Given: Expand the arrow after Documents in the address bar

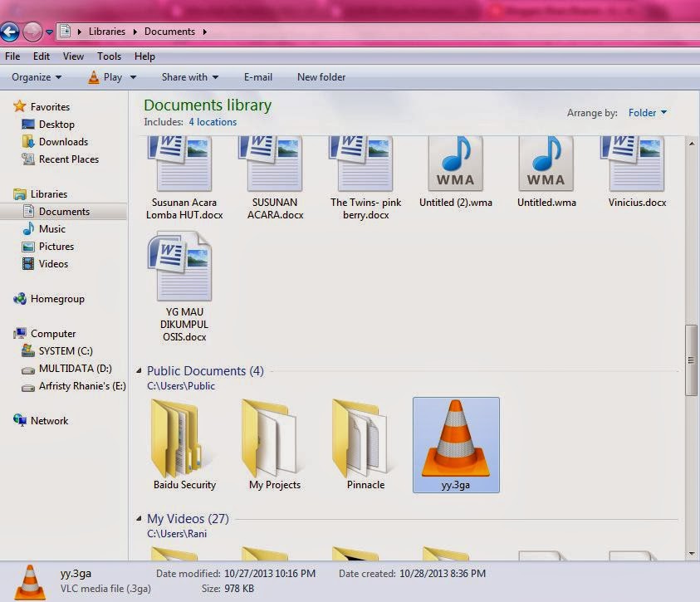Looking at the screenshot, I should pyautogui.click(x=204, y=32).
